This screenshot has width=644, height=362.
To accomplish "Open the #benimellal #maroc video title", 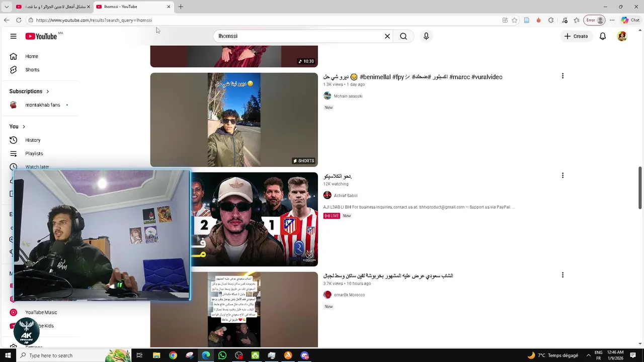I will tap(413, 77).
